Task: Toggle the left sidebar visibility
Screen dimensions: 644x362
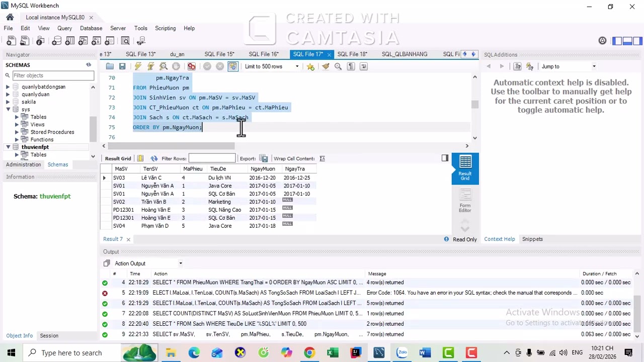Action: (x=617, y=41)
